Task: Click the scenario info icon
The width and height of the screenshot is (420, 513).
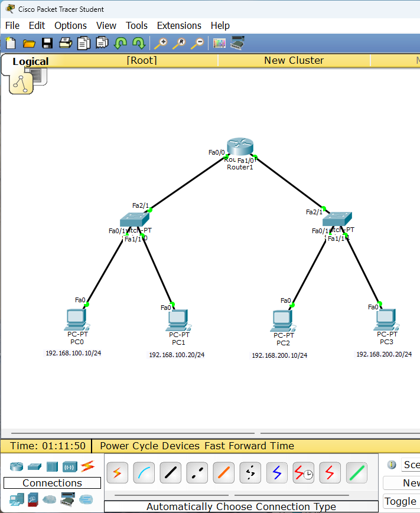Action: (392, 465)
